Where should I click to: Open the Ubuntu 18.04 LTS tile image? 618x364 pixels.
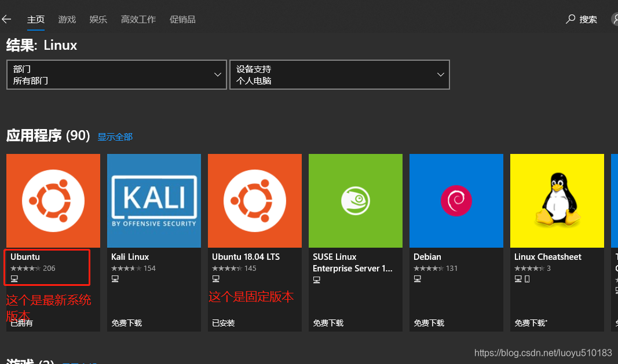coord(255,200)
